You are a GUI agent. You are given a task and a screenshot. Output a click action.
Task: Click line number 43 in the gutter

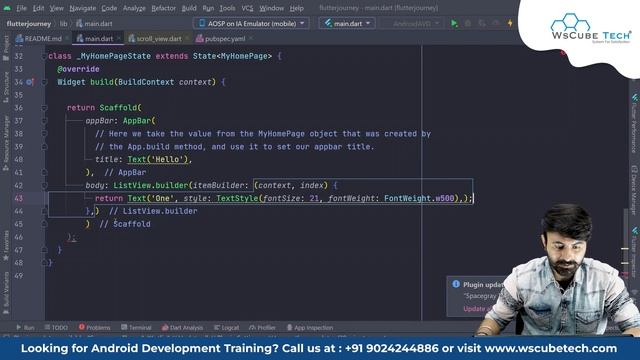point(19,198)
